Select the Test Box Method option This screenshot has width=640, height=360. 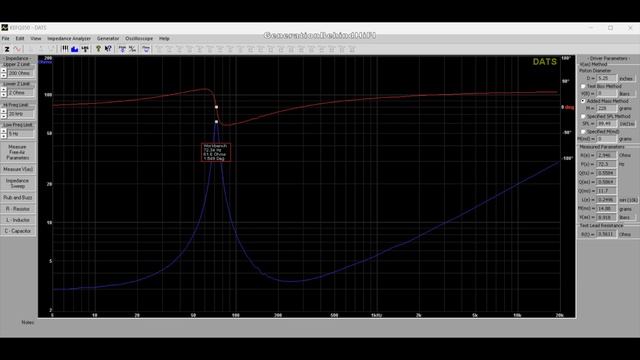583,86
